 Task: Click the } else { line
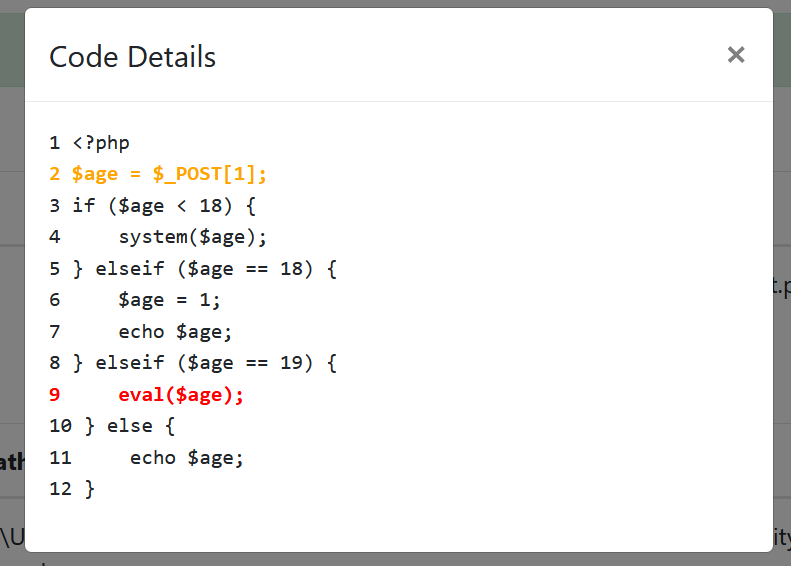click(129, 426)
